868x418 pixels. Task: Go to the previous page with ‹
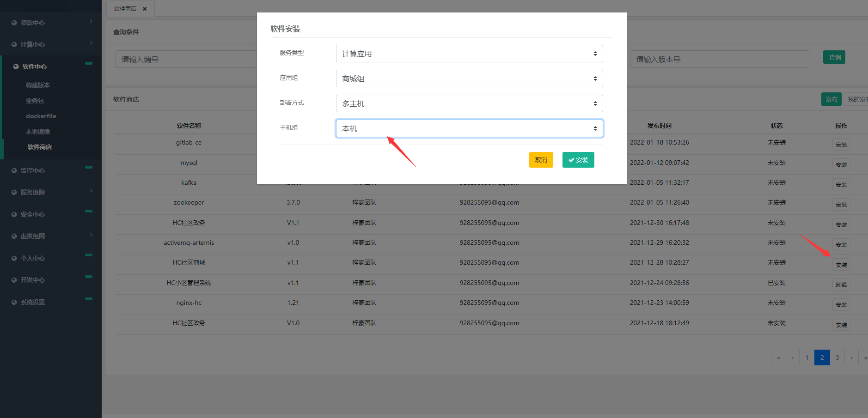(x=793, y=357)
